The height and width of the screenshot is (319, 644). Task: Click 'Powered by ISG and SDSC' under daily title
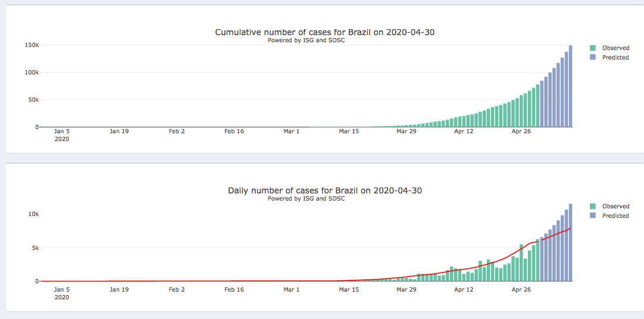(306, 199)
